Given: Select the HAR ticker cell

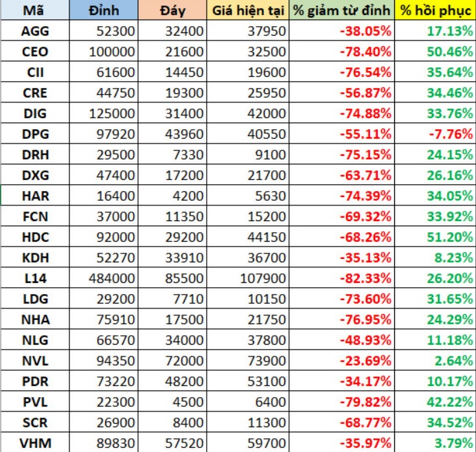Looking at the screenshot, I should point(35,196).
